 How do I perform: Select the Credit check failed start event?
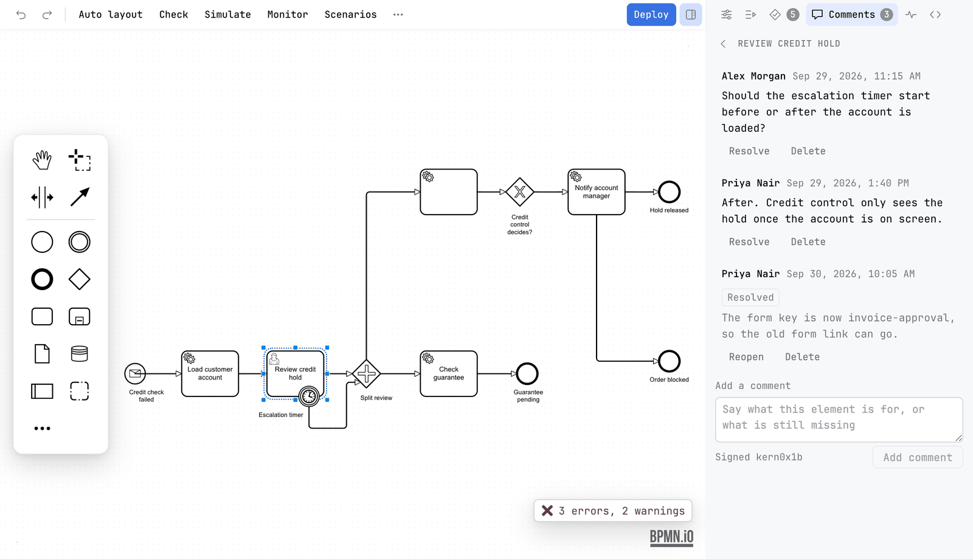coord(135,374)
